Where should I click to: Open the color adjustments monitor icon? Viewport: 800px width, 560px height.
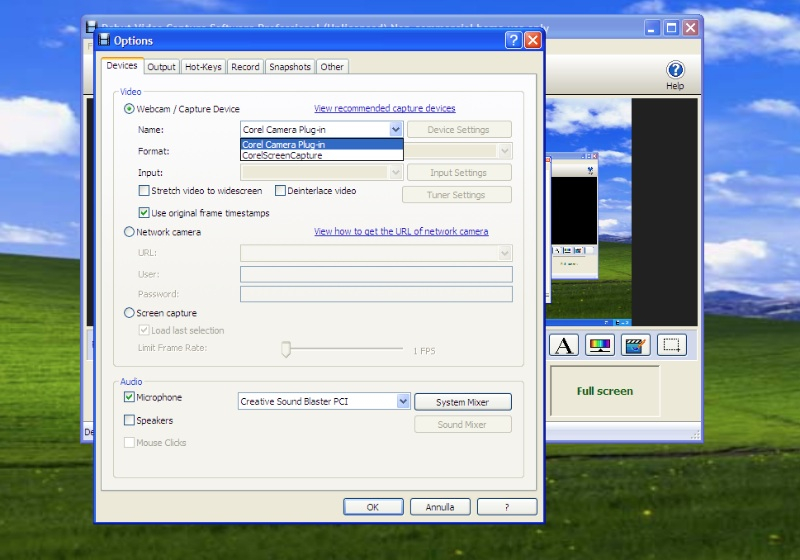point(600,346)
